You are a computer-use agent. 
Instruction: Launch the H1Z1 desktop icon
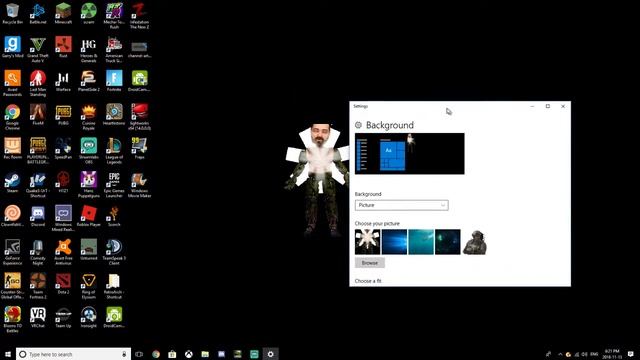pyautogui.click(x=63, y=182)
